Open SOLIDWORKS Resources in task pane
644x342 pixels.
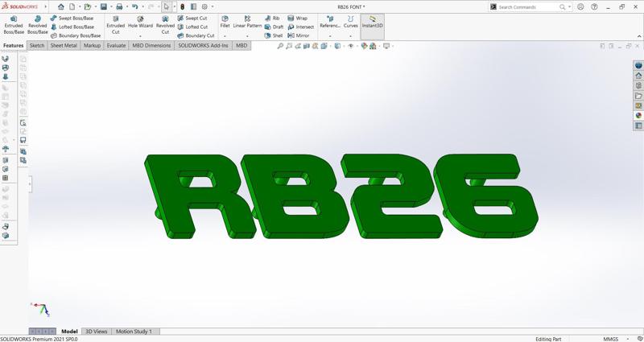coord(638,76)
